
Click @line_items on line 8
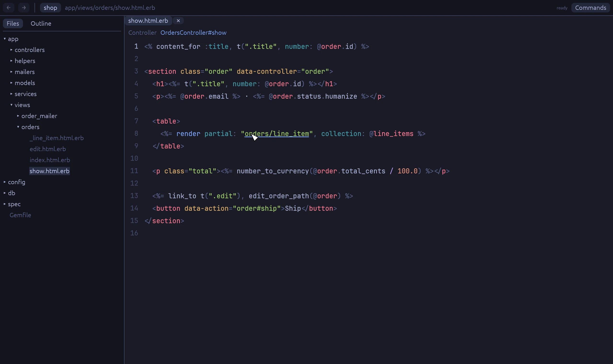click(x=391, y=134)
